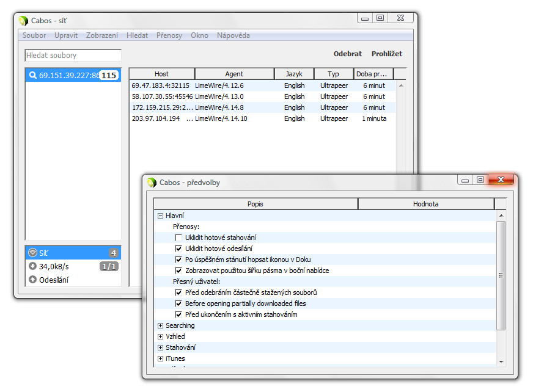
Task: Click the LimeWire/4.14.10 agent cell
Action: [x=221, y=118]
